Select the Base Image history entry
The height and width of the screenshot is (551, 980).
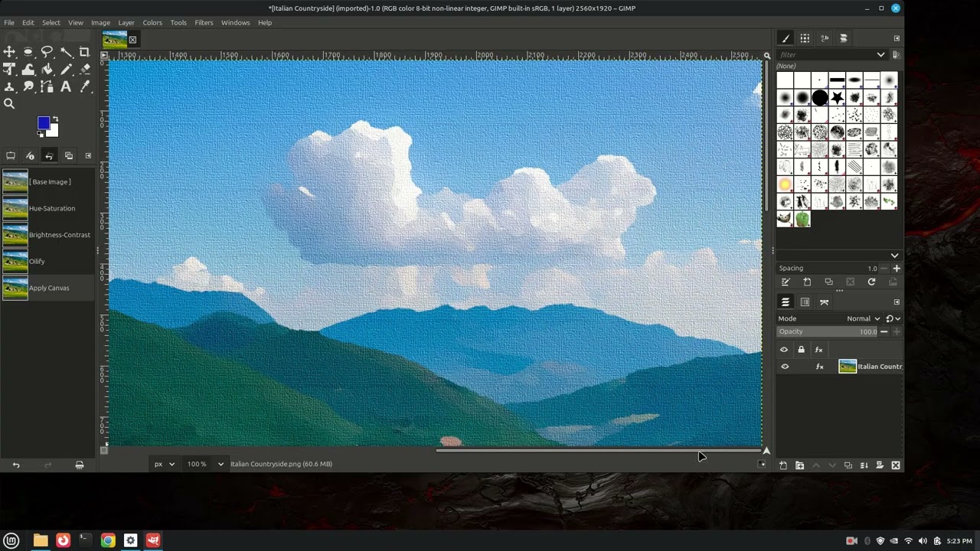(x=47, y=182)
